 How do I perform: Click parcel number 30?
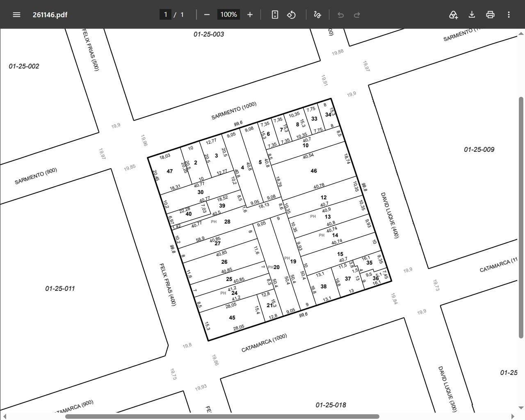[x=201, y=192]
